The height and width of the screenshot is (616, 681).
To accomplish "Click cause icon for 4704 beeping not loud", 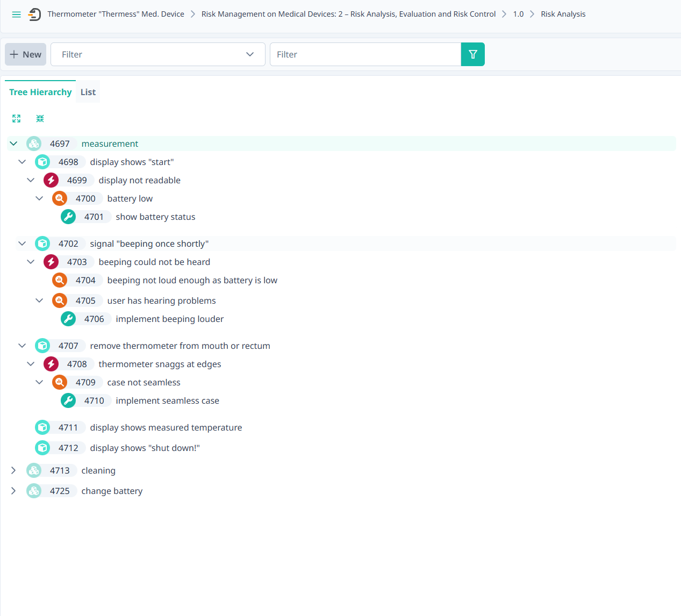I will (60, 280).
